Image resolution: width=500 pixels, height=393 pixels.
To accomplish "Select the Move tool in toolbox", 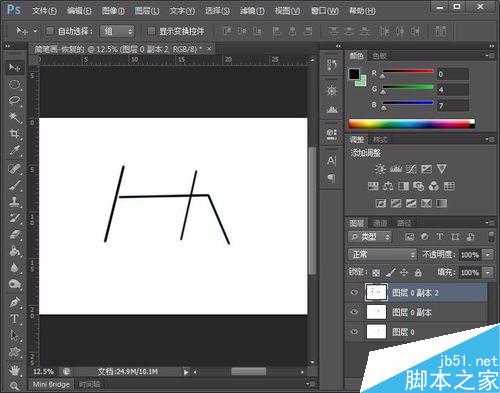I will (x=14, y=68).
